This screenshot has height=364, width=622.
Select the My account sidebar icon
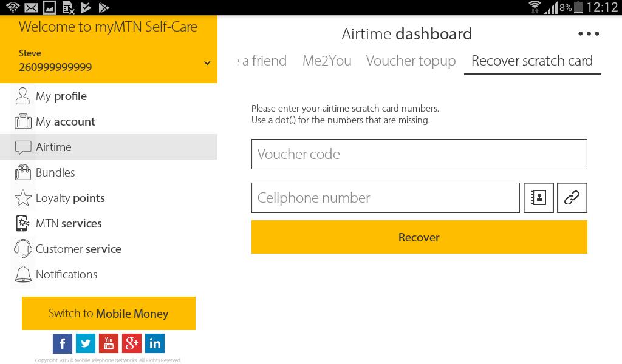[22, 121]
